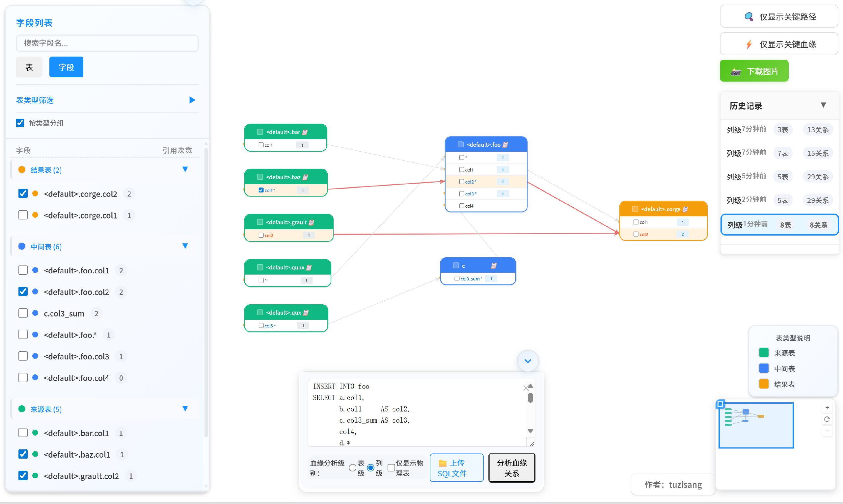Click the note icon on default.foo node
Screen dimensions: 843x504
click(x=505, y=145)
